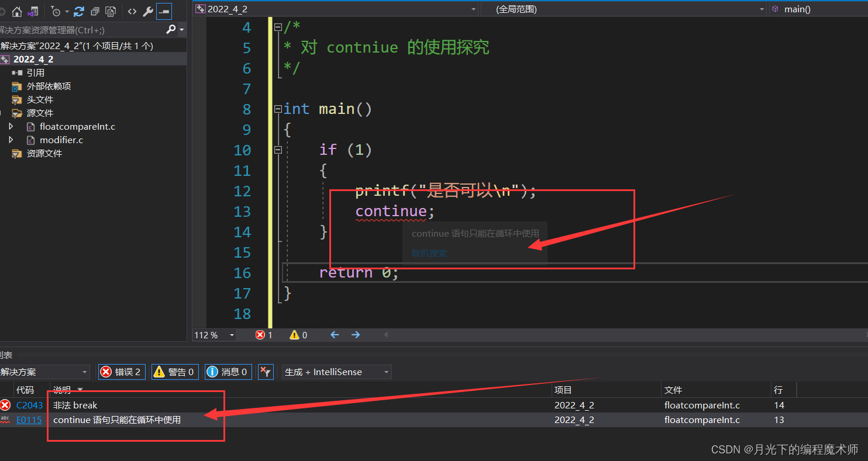Select the 引用 references node

(x=36, y=72)
